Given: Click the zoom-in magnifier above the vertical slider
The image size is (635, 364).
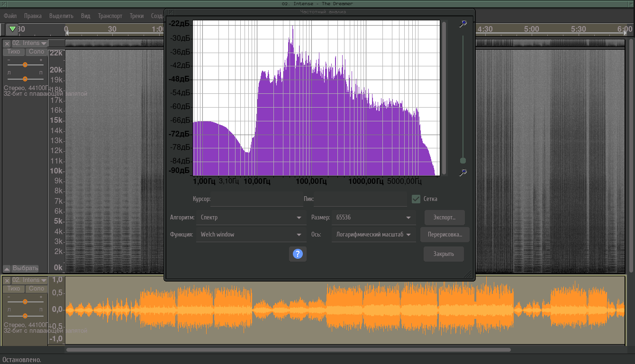Looking at the screenshot, I should click(x=463, y=24).
